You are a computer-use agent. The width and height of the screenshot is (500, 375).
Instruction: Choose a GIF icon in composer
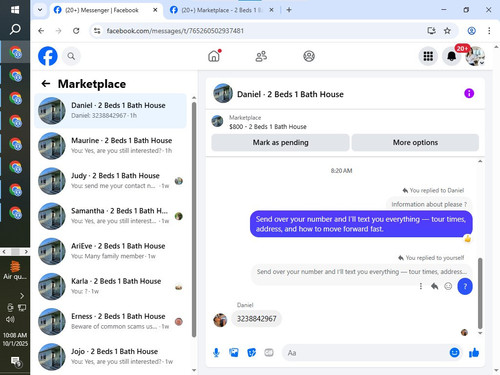pyautogui.click(x=269, y=352)
